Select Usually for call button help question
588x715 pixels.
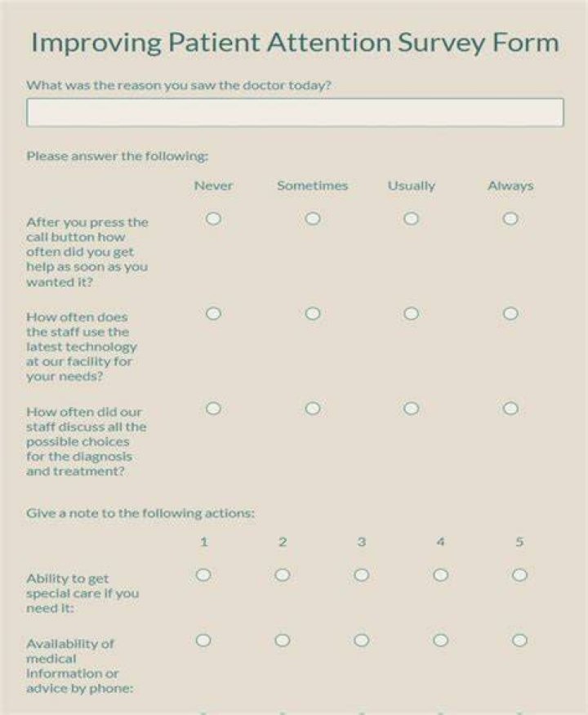(x=411, y=219)
